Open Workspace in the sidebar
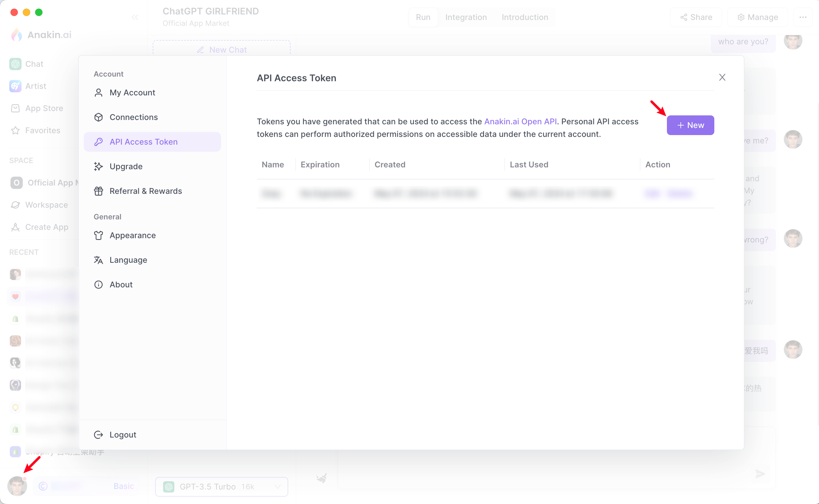The height and width of the screenshot is (504, 819). (39, 205)
